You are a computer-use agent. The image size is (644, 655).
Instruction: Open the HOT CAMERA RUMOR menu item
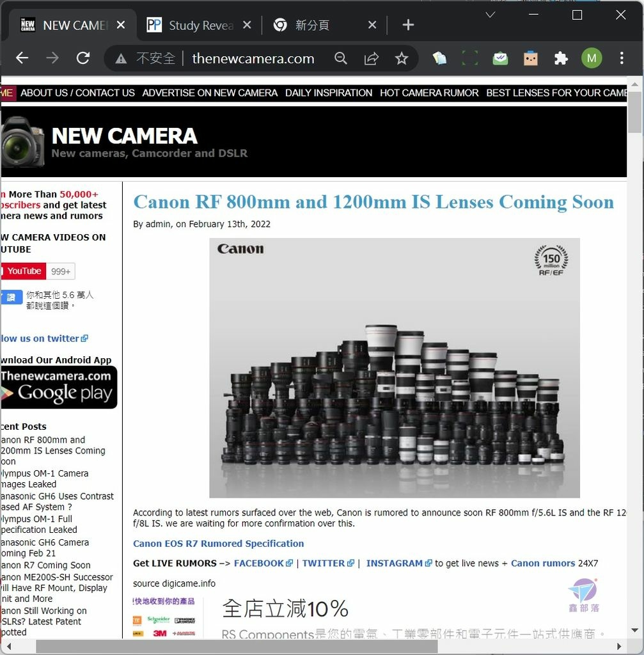click(429, 93)
